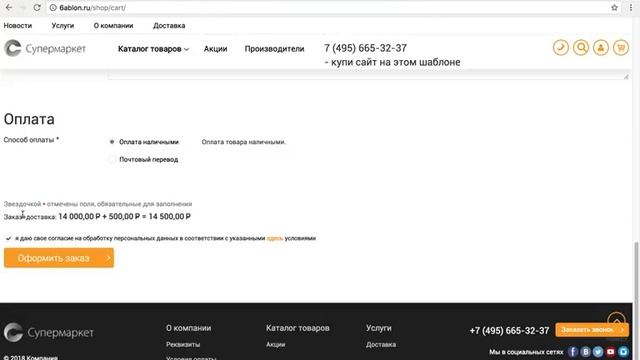Open search with the magnifier icon

coord(581,48)
